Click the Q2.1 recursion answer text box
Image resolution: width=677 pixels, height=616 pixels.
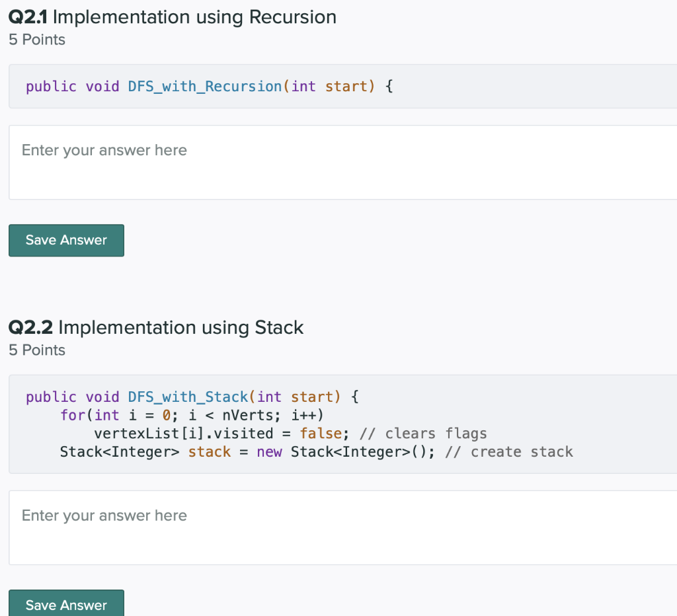point(342,162)
